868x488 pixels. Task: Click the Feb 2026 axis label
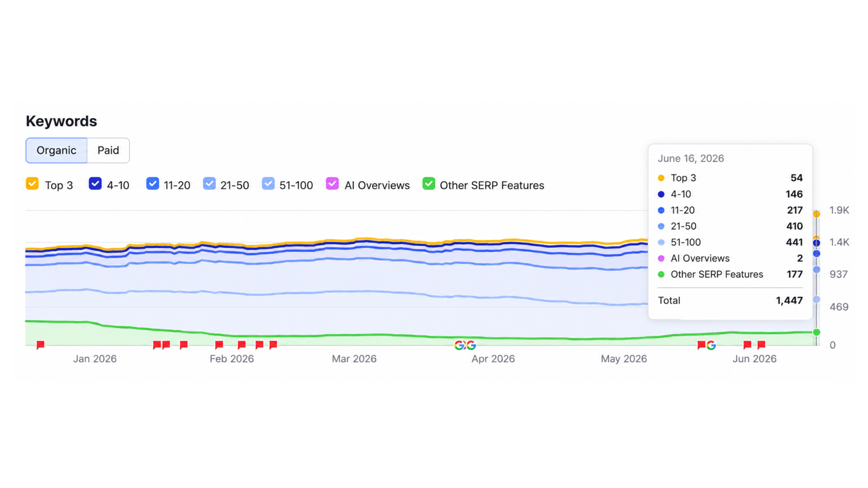click(231, 359)
